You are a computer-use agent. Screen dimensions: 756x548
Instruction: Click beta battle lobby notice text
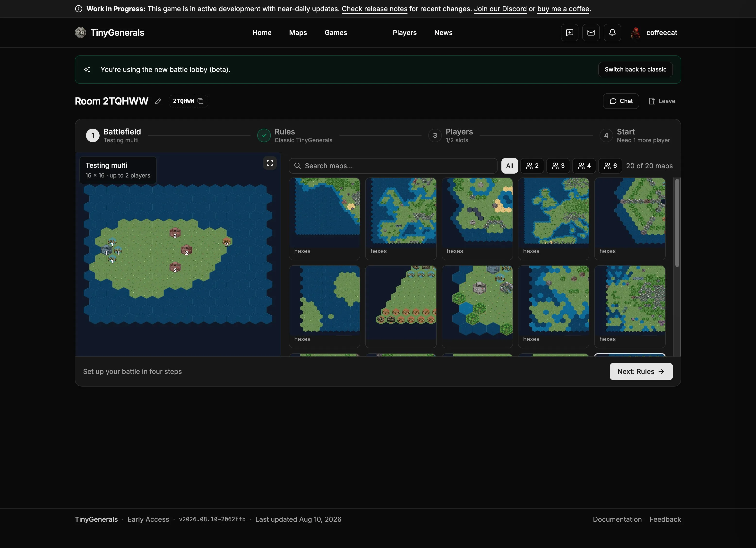[165, 69]
